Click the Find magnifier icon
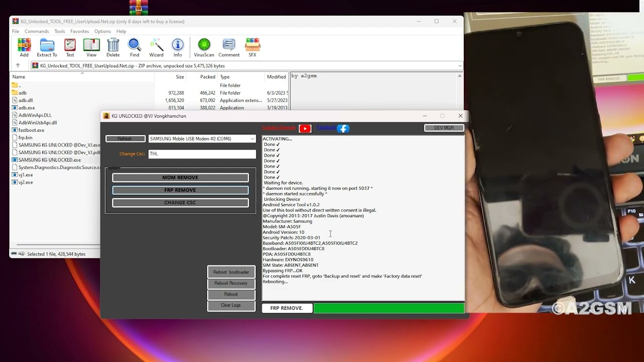 tap(134, 48)
